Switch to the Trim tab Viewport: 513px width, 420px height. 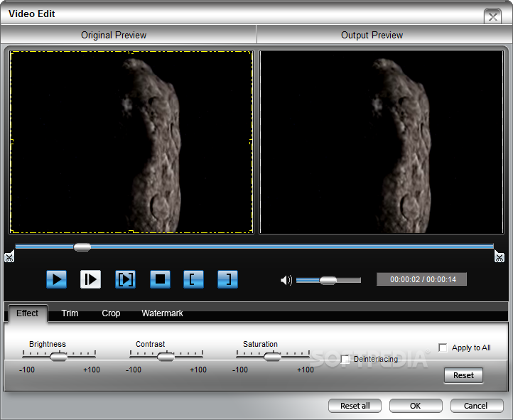(70, 313)
